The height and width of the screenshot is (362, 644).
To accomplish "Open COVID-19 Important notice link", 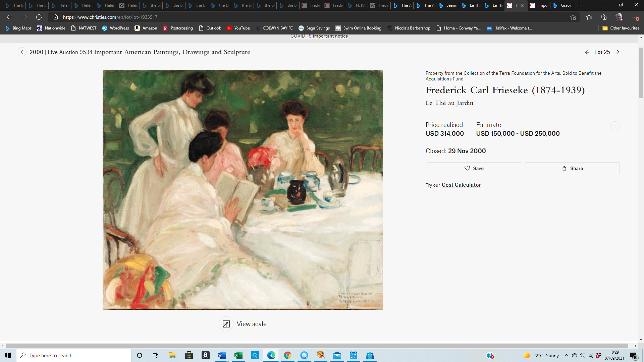I will 319,36.
